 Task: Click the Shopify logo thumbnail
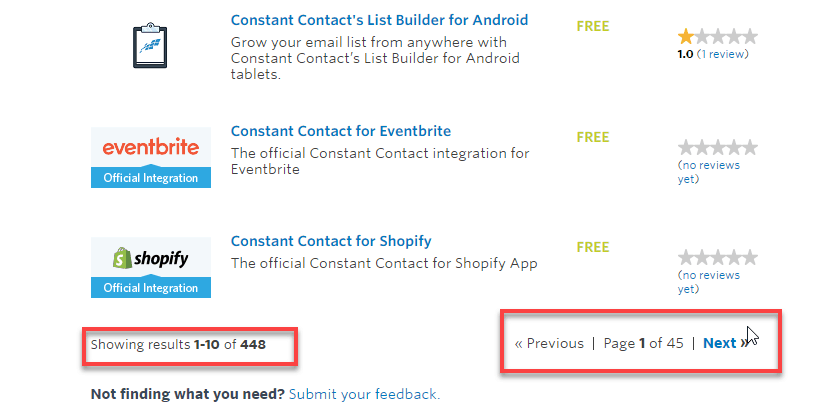(151, 258)
